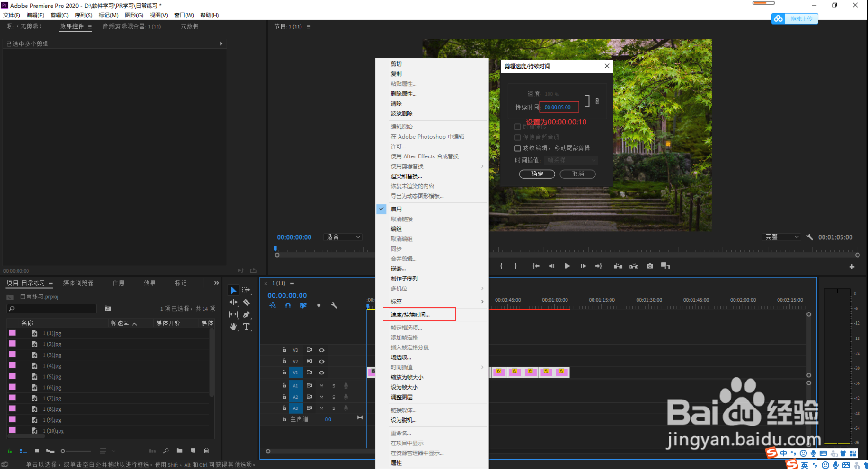Screen dimensions: 868x469
Task: Step back one frame
Action: click(x=551, y=266)
